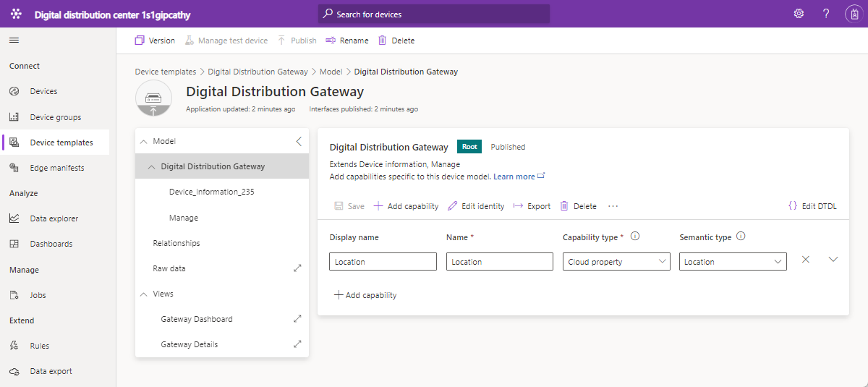The image size is (868, 387).
Task: Click the Data explorer chart icon
Action: [x=14, y=218]
